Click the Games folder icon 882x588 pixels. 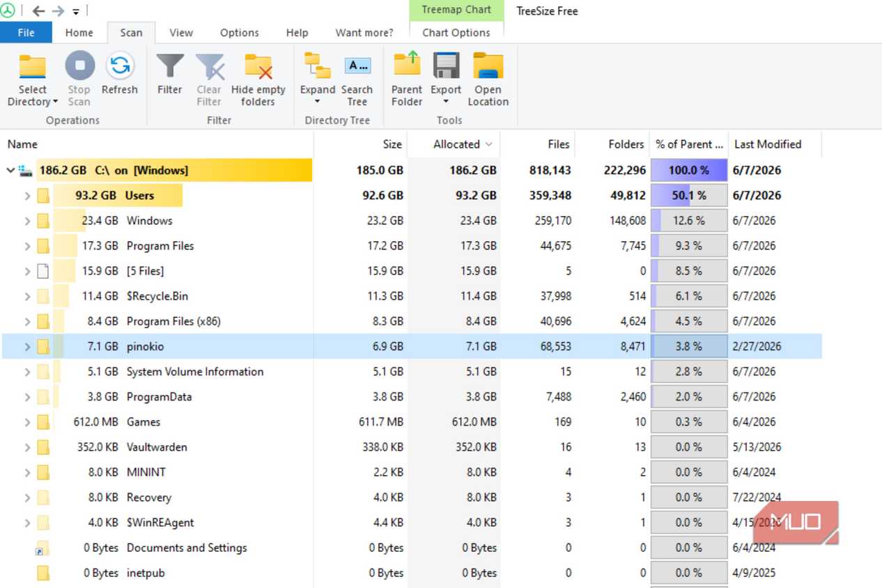click(43, 422)
